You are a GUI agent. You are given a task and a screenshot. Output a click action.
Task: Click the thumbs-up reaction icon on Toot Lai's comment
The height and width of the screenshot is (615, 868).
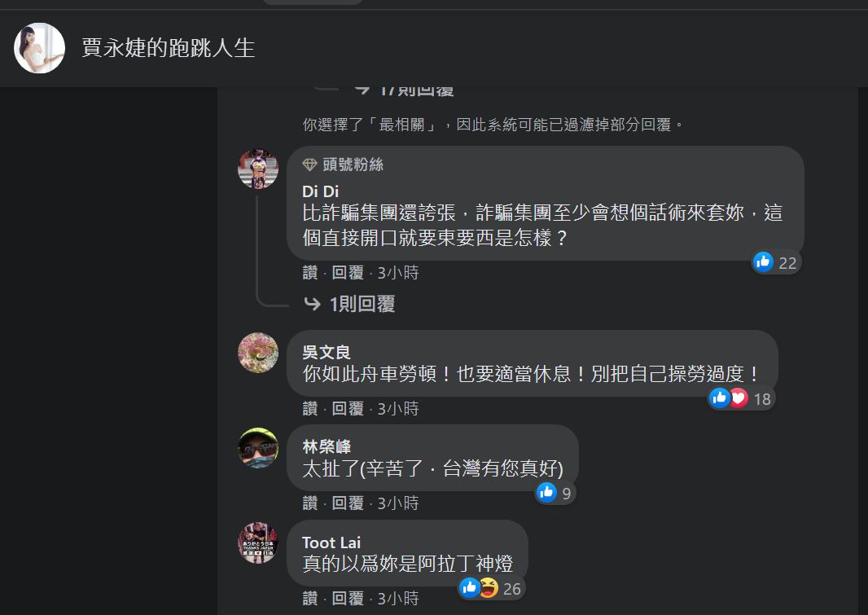point(470,587)
